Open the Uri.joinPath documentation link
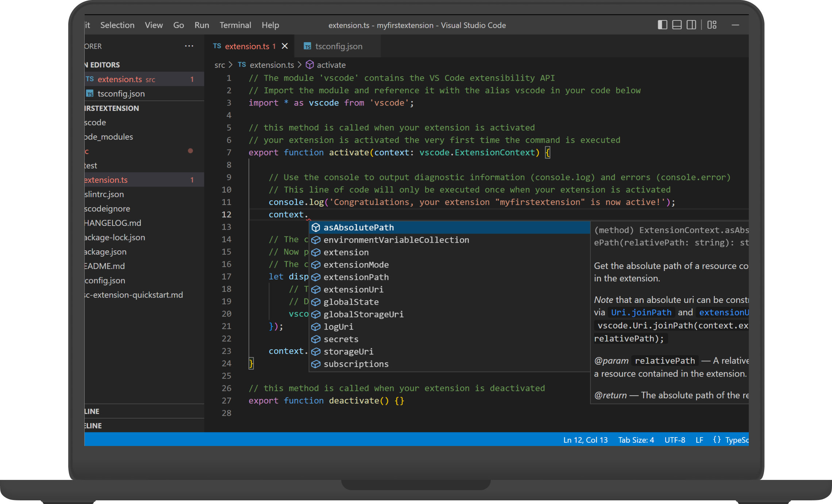The height and width of the screenshot is (504, 832). point(641,312)
